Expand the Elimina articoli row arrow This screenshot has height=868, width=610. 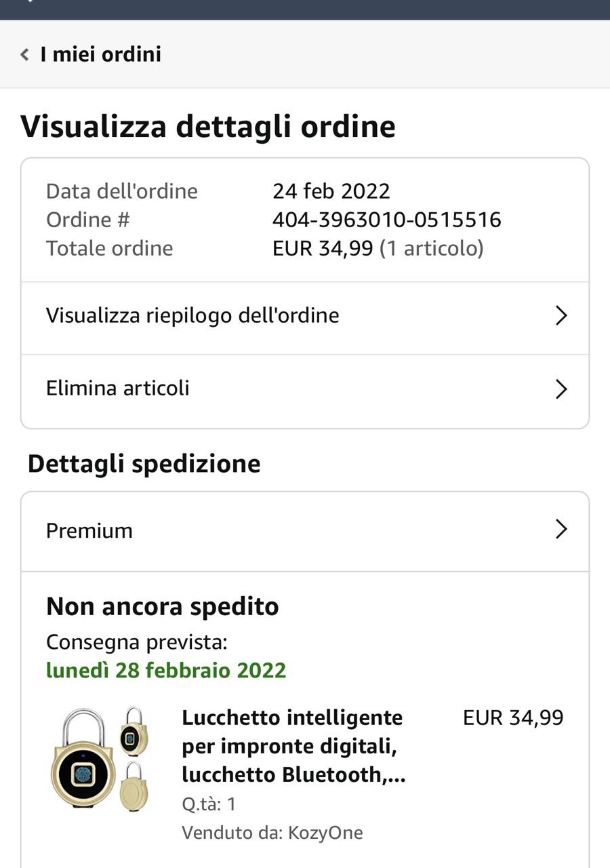pyautogui.click(x=561, y=389)
